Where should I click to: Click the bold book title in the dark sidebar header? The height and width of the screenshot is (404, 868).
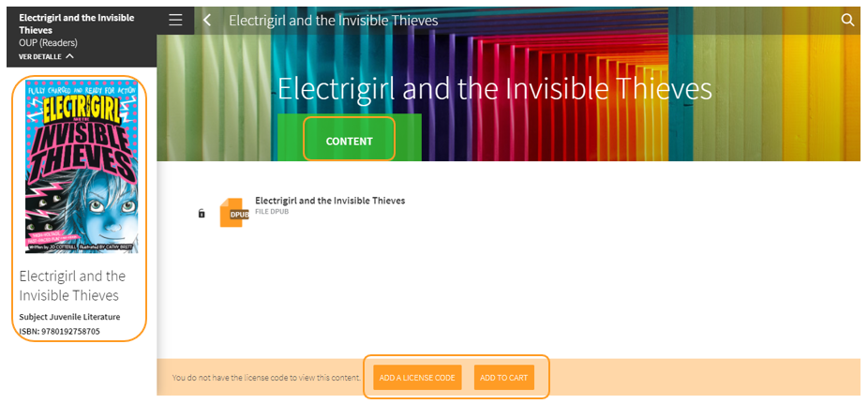pyautogui.click(x=76, y=23)
